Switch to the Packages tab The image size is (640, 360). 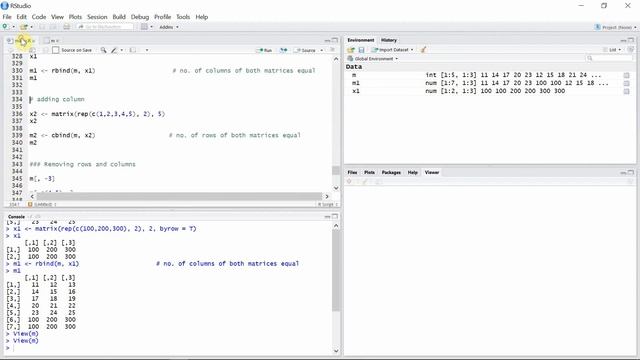pyautogui.click(x=391, y=172)
